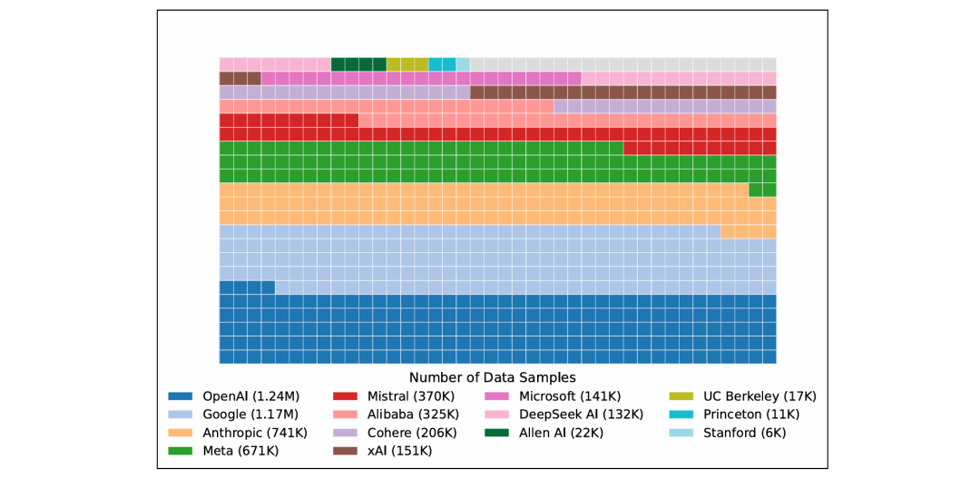Click the OpenAI blue legend swatch

[x=181, y=396]
